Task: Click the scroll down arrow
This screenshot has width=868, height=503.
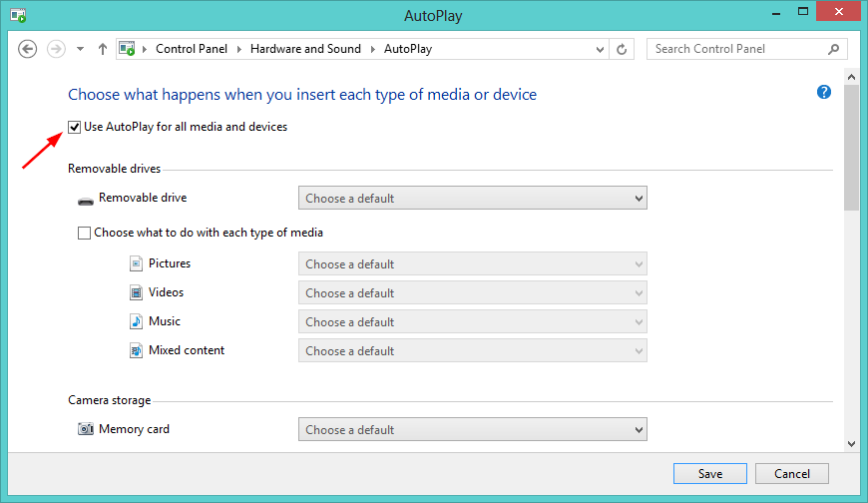Action: [x=851, y=443]
